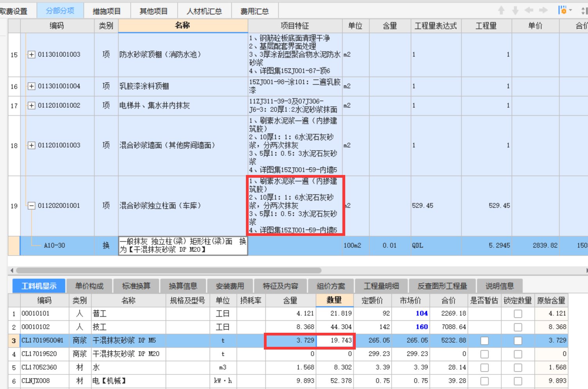The width and height of the screenshot is (588, 389).
Task: Toggle 锁定数量 checkbox for 干混抹灰砂浆 DP M5
Action: (x=518, y=341)
